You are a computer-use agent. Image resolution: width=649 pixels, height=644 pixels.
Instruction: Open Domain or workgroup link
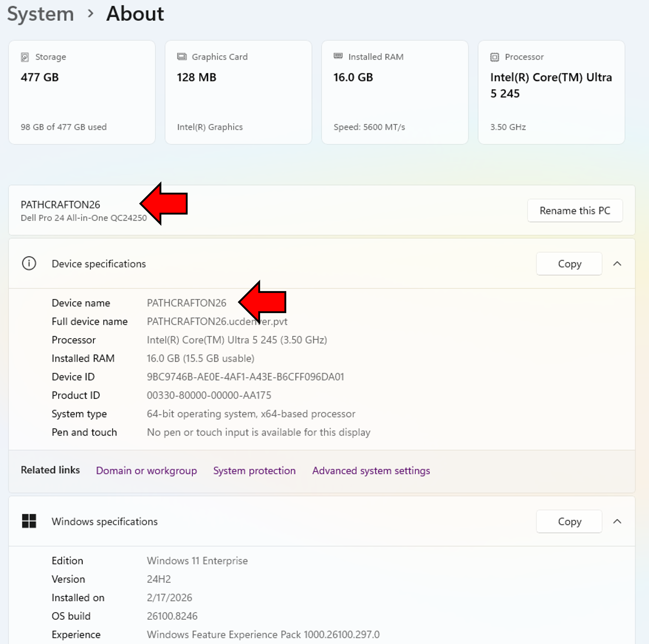click(147, 471)
